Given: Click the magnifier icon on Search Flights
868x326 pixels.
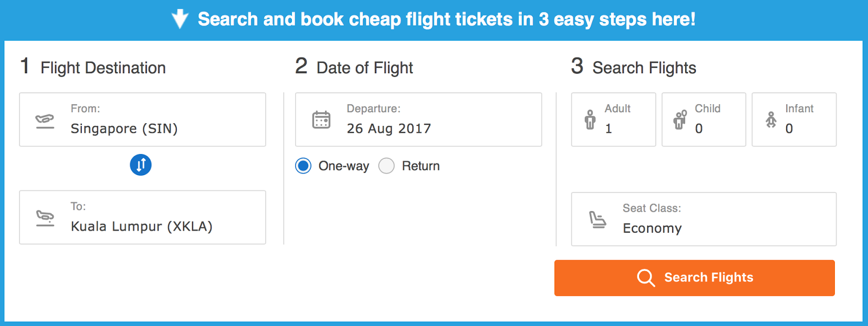Looking at the screenshot, I should pos(646,278).
